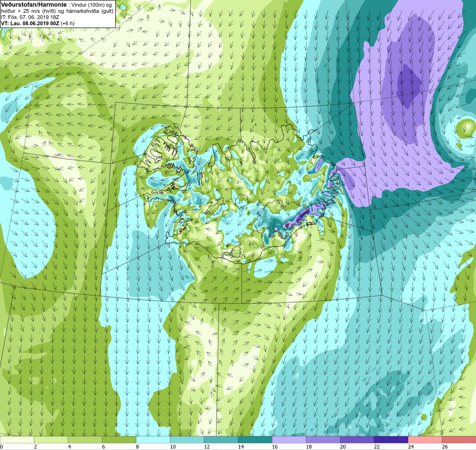476x450 pixels.
Task: Click the Veðurstofan/Harmonie title text
Action: [x=33, y=5]
